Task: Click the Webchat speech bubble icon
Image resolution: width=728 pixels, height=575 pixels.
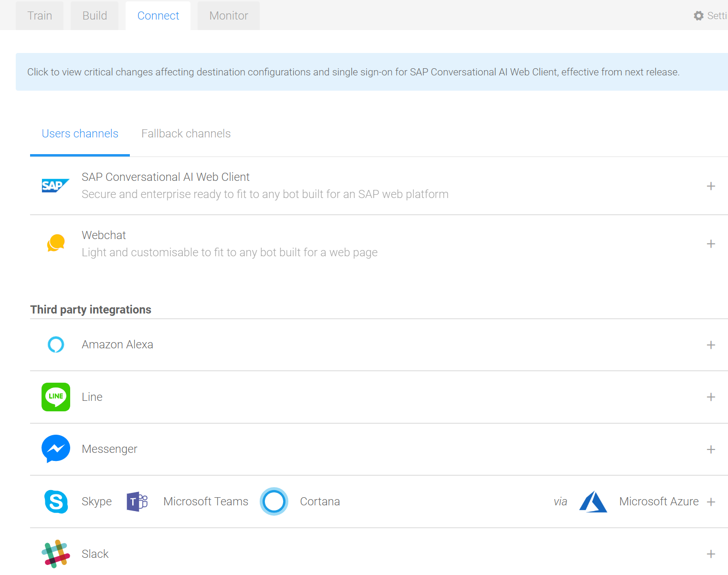Action: click(x=56, y=243)
